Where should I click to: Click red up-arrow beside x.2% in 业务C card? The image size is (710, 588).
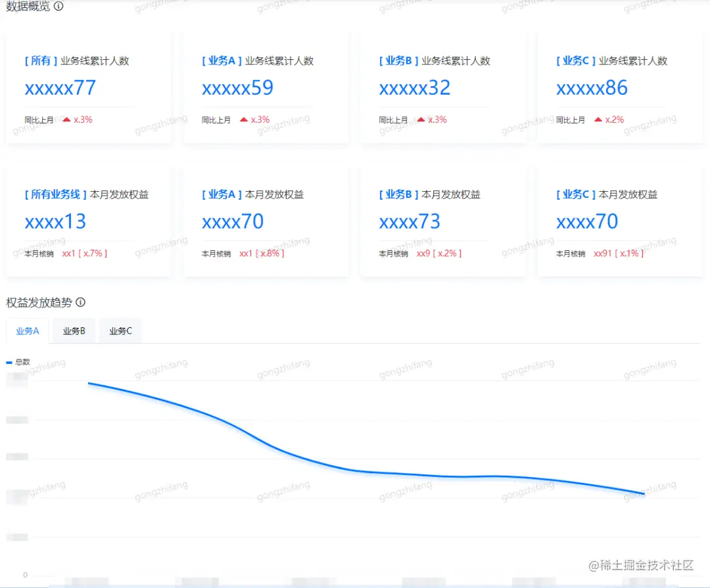tap(598, 120)
